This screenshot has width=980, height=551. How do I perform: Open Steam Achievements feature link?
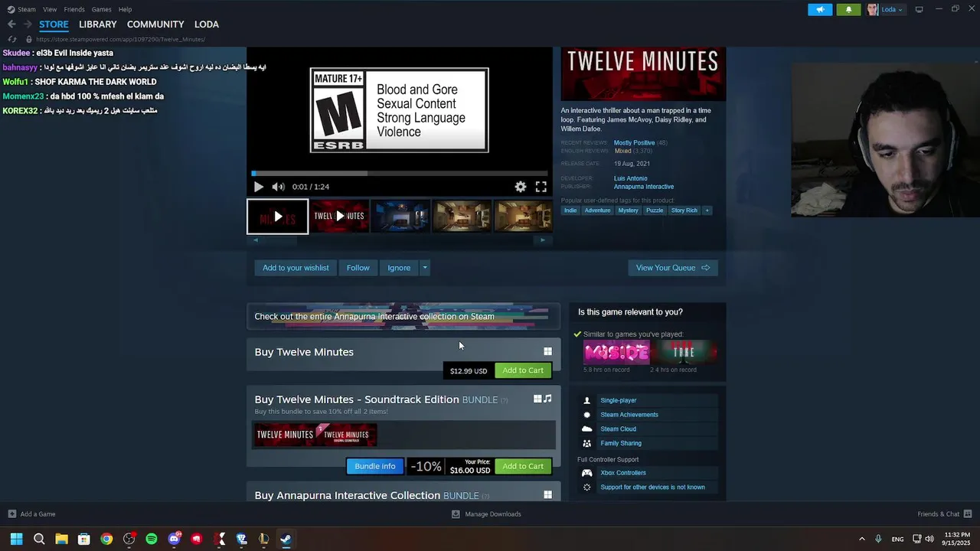click(629, 415)
